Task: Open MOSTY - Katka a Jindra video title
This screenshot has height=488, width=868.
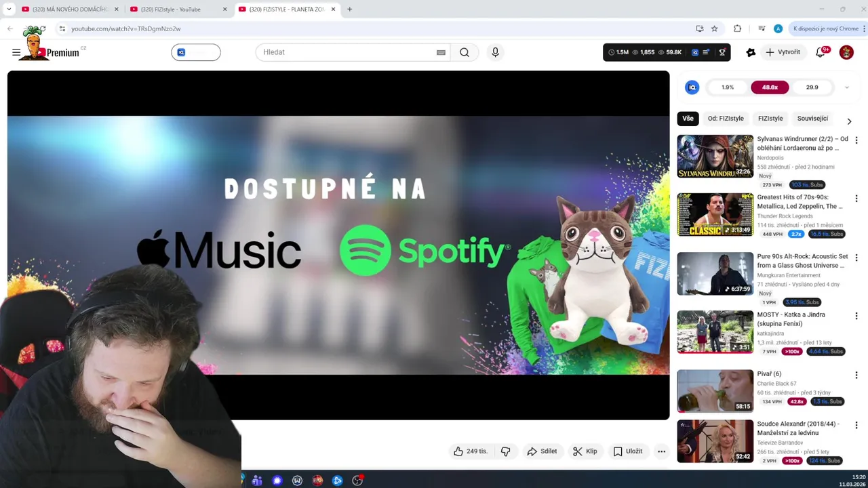Action: click(x=791, y=319)
